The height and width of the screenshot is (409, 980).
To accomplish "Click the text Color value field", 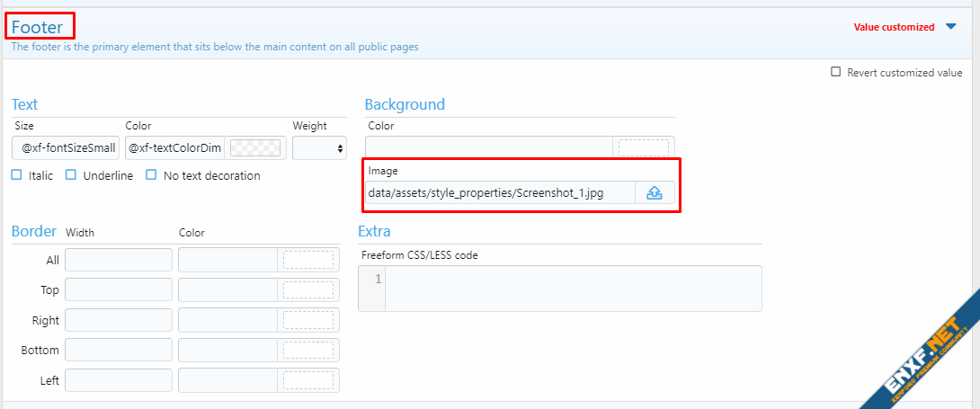I will point(175,147).
